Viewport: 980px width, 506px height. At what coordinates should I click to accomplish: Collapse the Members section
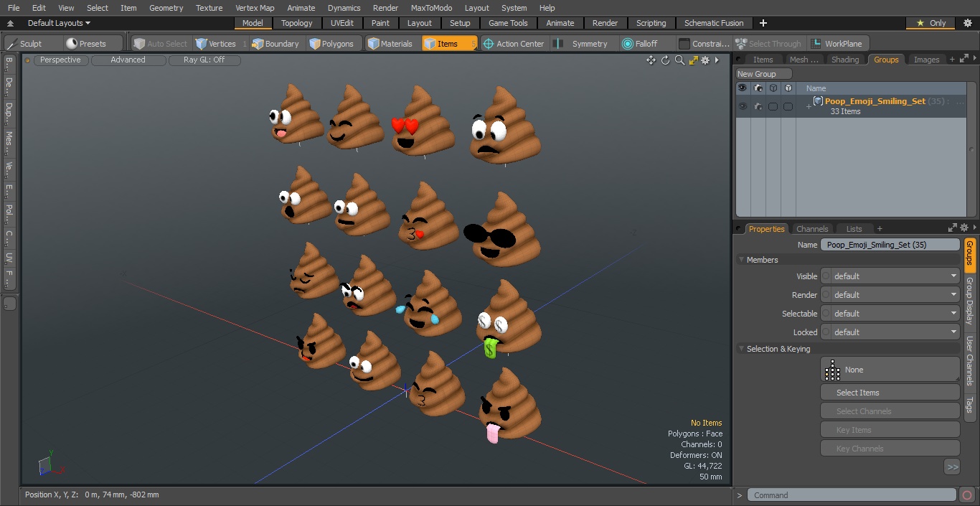click(x=741, y=260)
